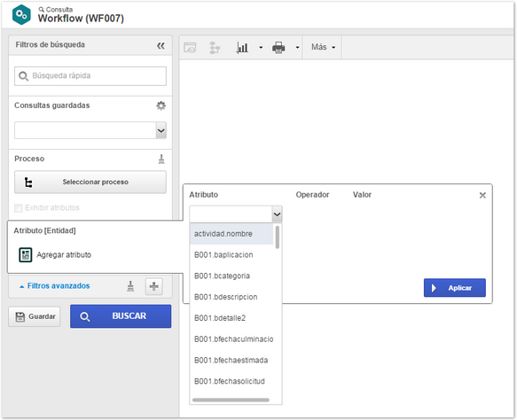
Task: Click the BUSCAR button
Action: 121,316
